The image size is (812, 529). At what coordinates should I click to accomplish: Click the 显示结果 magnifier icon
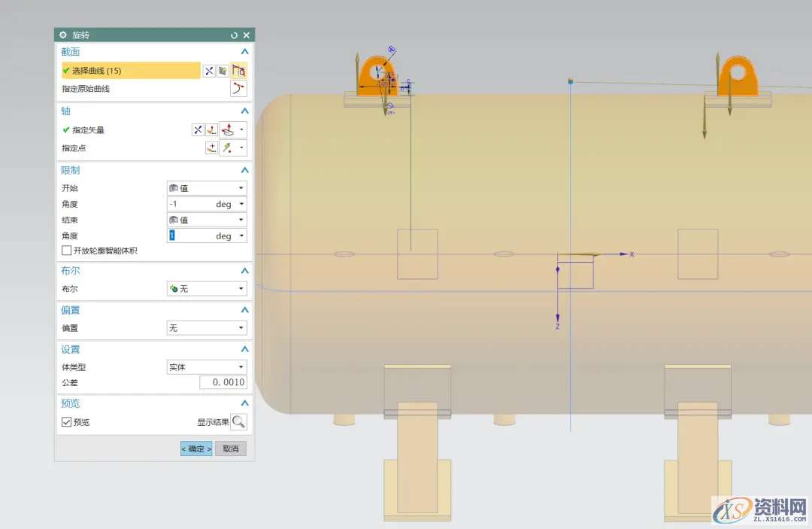point(238,422)
